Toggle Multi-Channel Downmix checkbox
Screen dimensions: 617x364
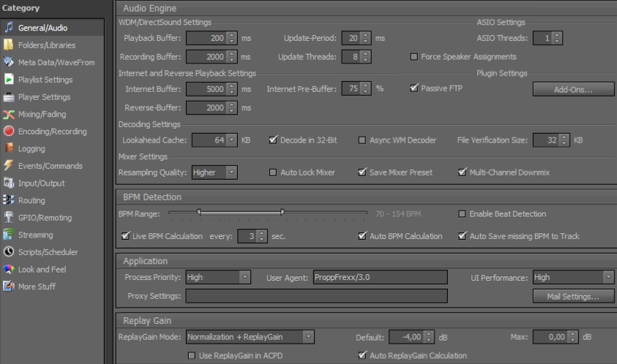463,172
